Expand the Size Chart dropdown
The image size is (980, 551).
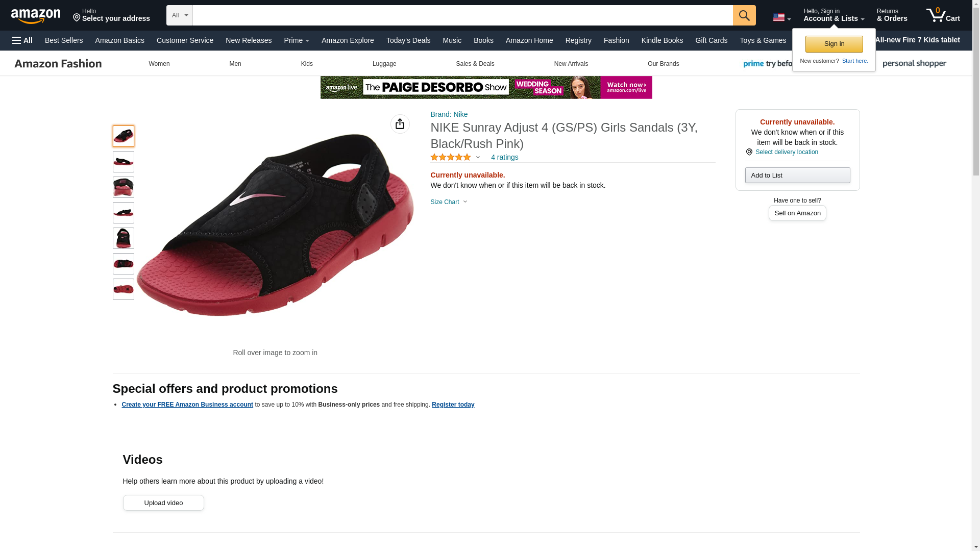449,202
